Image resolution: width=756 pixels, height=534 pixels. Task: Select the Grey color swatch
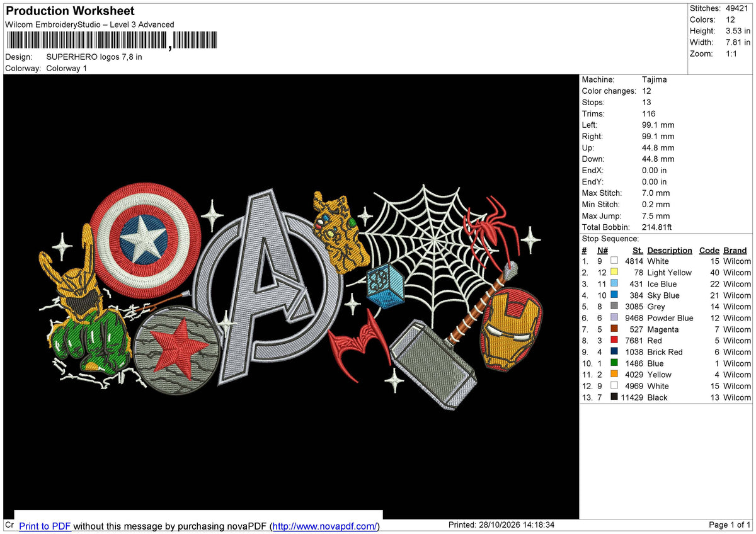pyautogui.click(x=614, y=306)
